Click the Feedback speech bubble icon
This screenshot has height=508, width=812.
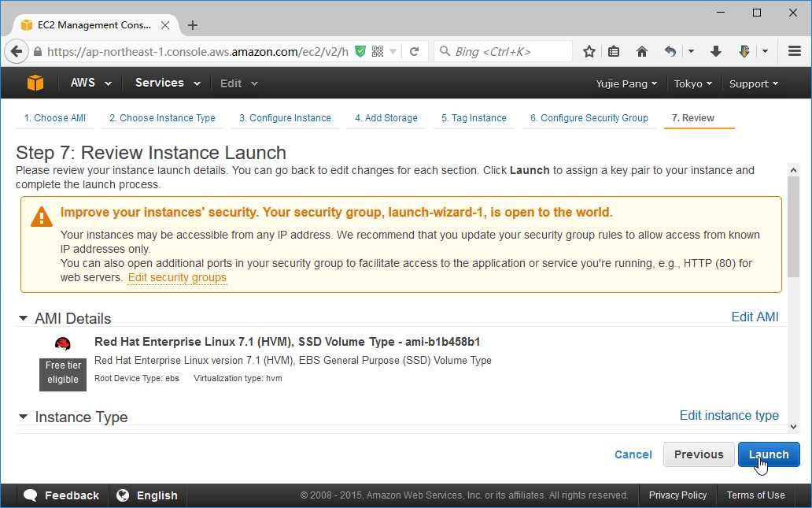coord(30,495)
